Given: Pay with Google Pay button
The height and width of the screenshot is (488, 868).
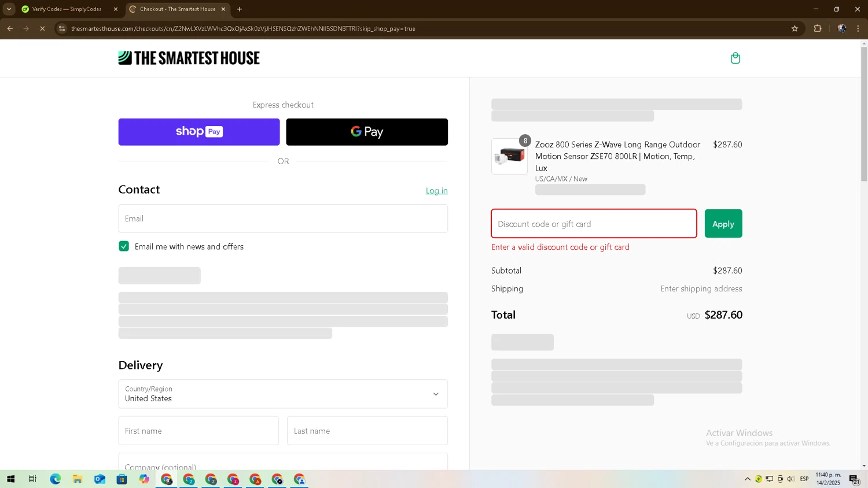Looking at the screenshot, I should click(x=367, y=132).
